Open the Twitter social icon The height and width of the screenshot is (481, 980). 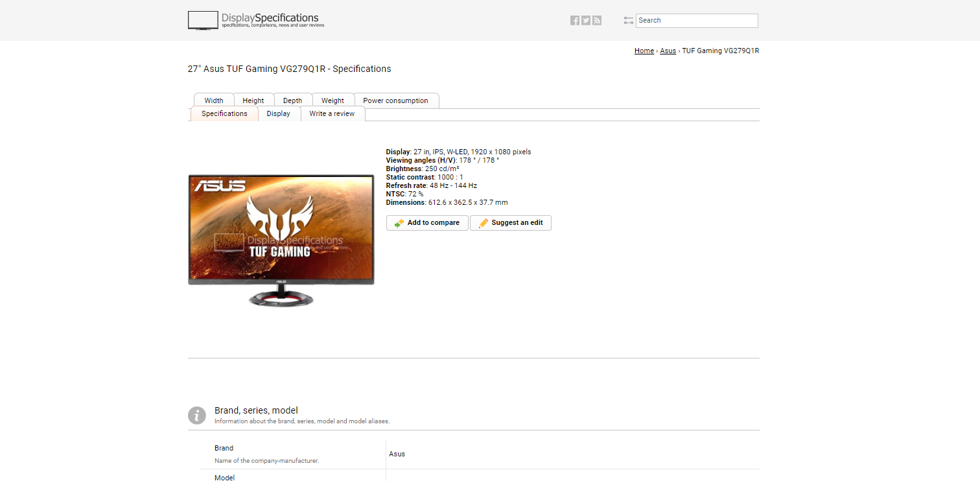586,20
